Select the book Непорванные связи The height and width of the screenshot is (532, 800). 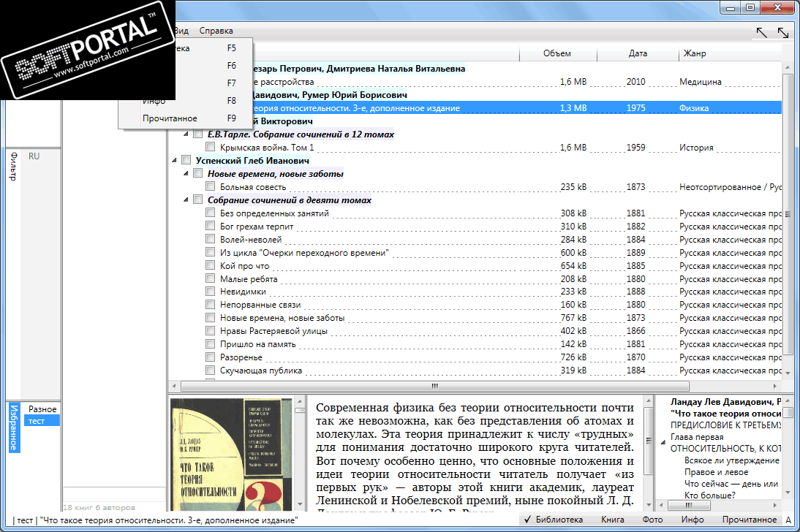(x=260, y=305)
